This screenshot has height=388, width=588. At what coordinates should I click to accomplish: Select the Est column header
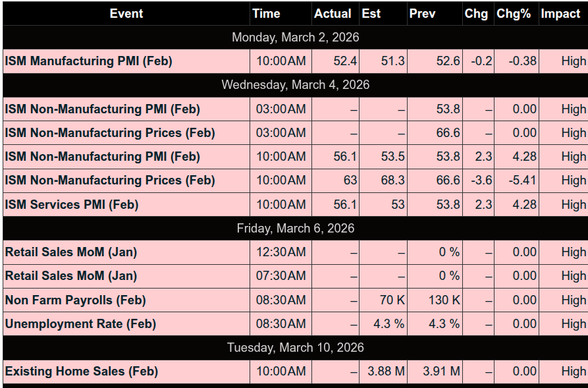[371, 14]
